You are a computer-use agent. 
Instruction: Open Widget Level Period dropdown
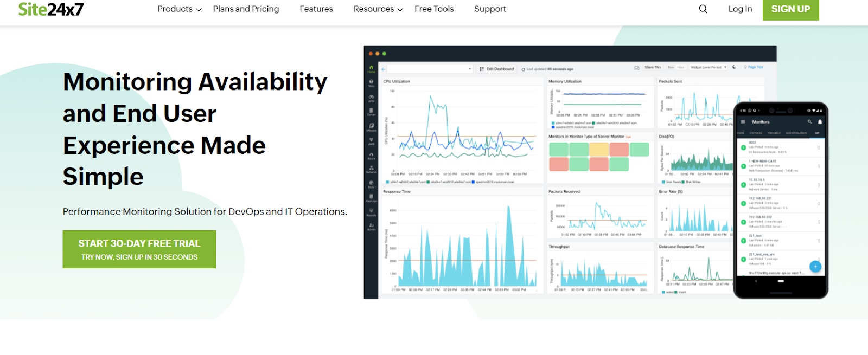pos(709,67)
